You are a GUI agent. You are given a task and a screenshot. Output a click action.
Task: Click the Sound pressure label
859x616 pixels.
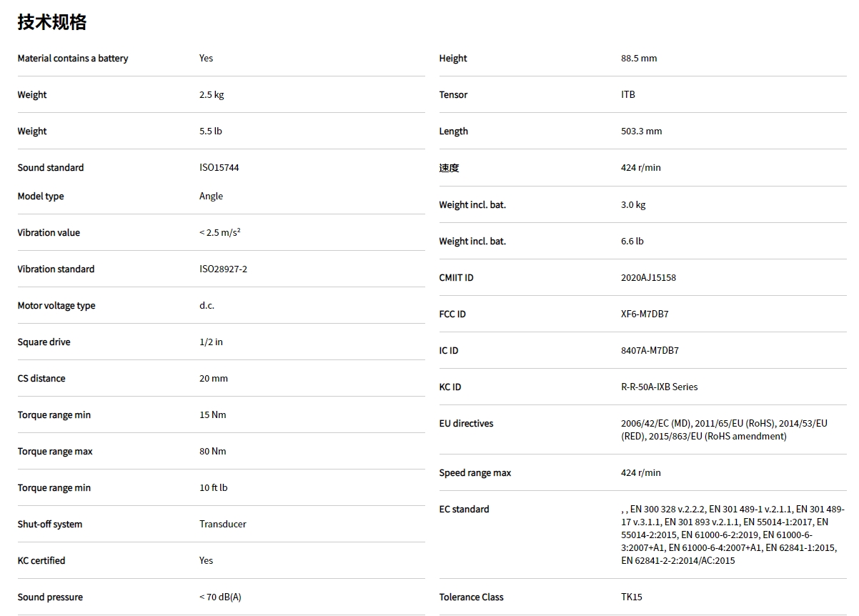[50, 597]
